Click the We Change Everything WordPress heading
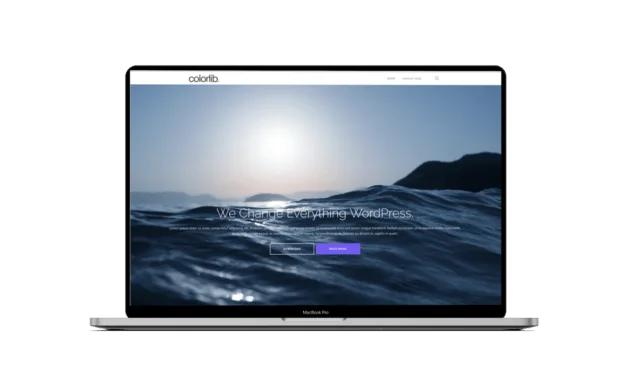The image size is (630, 380). coord(315,213)
